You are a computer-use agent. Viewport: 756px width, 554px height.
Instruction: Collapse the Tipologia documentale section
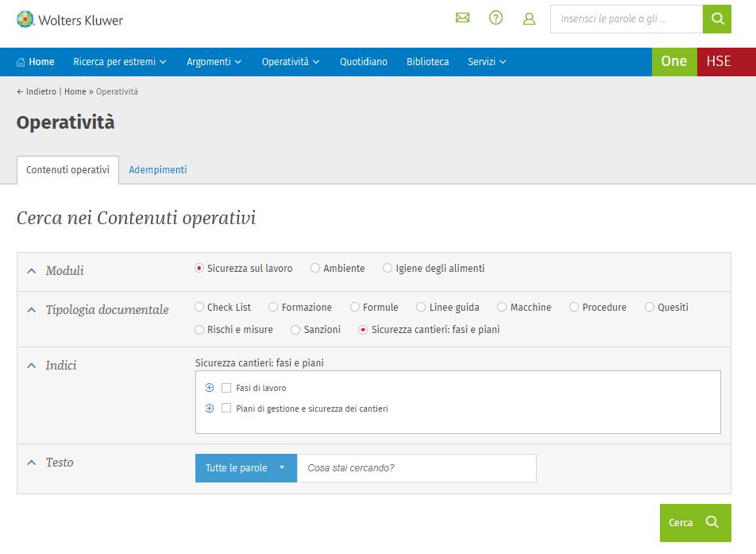pos(32,310)
